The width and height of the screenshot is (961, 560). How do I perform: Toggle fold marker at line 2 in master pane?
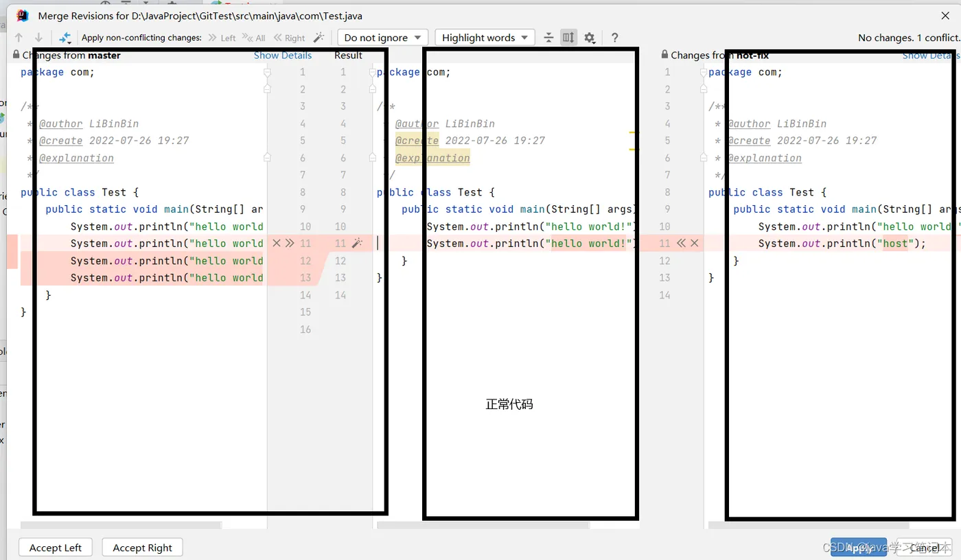268,89
